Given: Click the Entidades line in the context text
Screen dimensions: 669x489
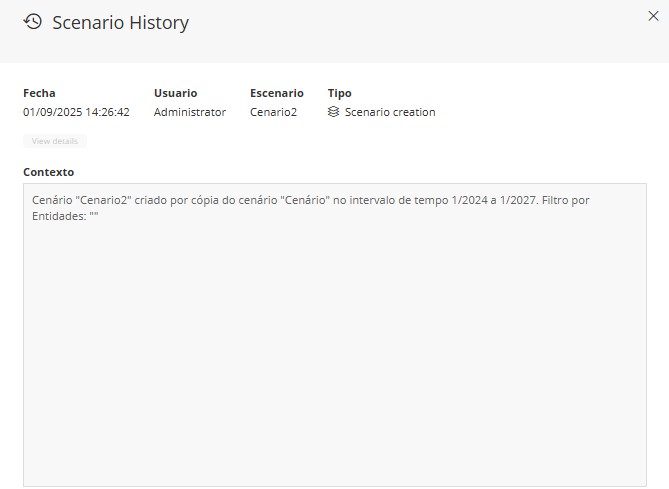Looking at the screenshot, I should coord(60,215).
